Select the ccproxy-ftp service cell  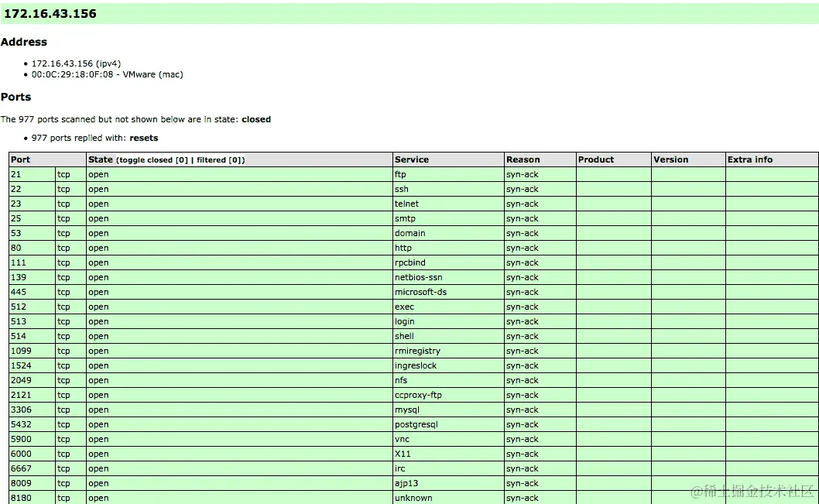coord(447,395)
